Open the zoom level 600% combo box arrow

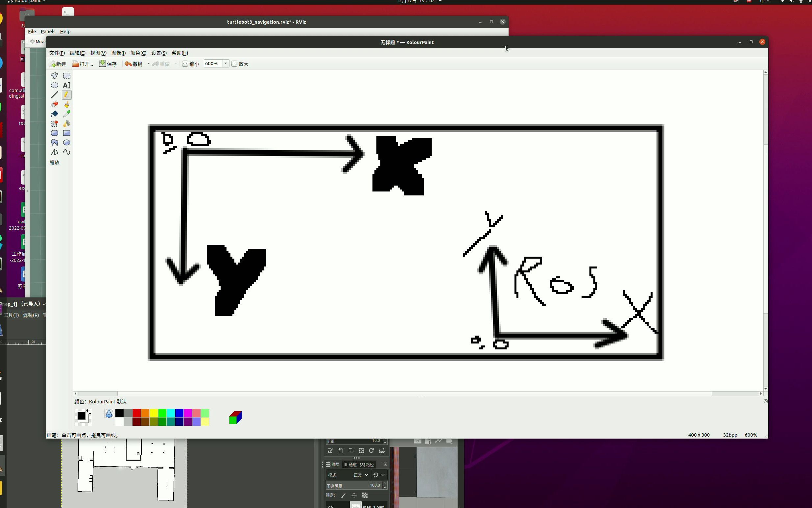coord(226,63)
